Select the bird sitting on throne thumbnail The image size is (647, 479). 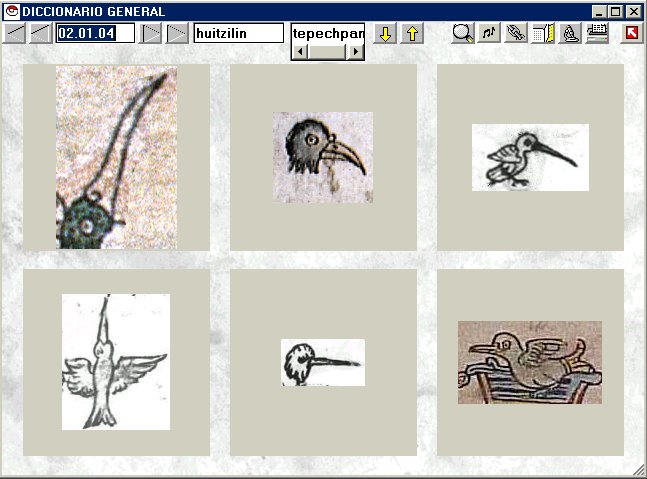530,362
